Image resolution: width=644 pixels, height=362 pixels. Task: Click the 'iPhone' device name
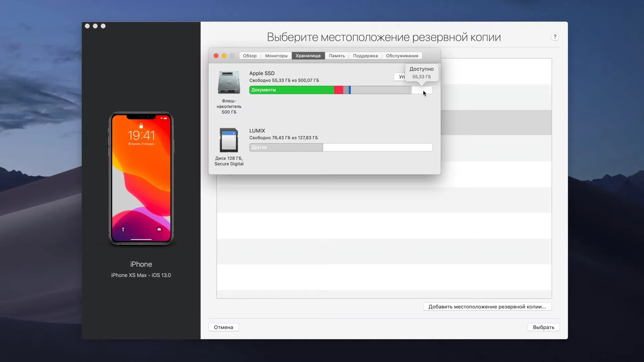[x=141, y=264]
